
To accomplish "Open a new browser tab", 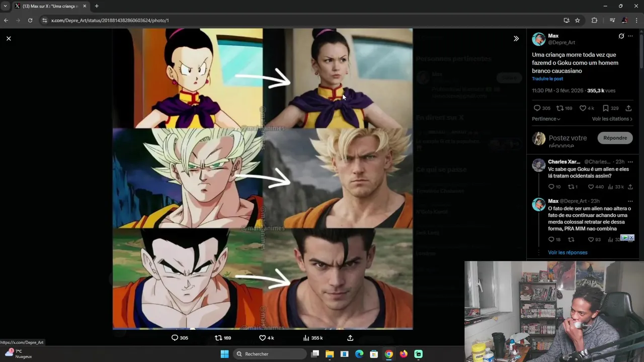I will [x=97, y=6].
